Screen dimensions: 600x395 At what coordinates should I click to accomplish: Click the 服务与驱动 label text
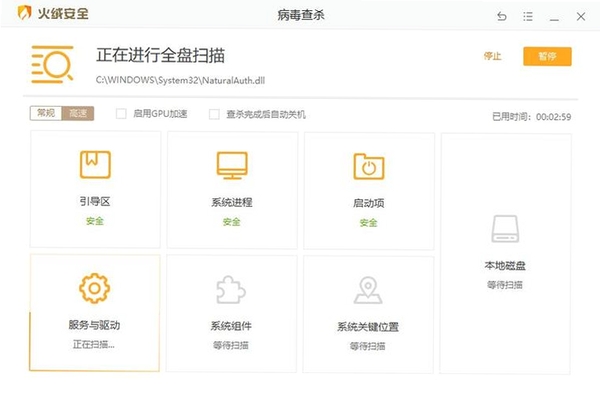[x=94, y=325]
